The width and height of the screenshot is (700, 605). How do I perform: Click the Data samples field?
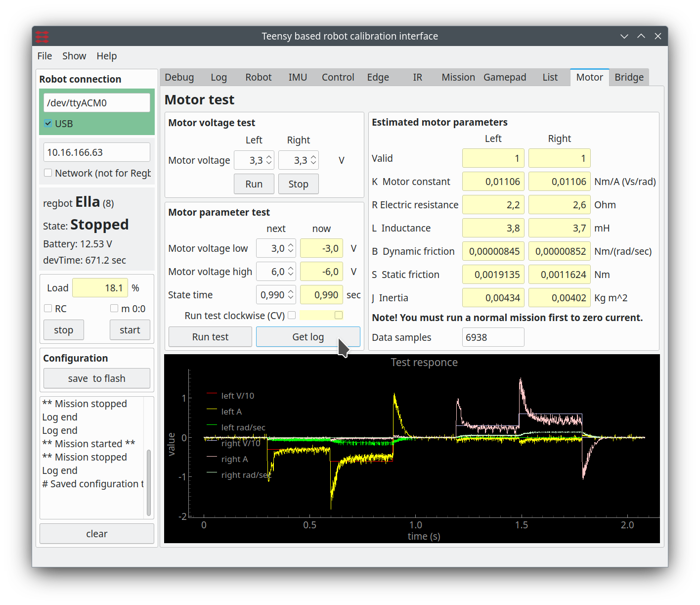[x=492, y=337]
